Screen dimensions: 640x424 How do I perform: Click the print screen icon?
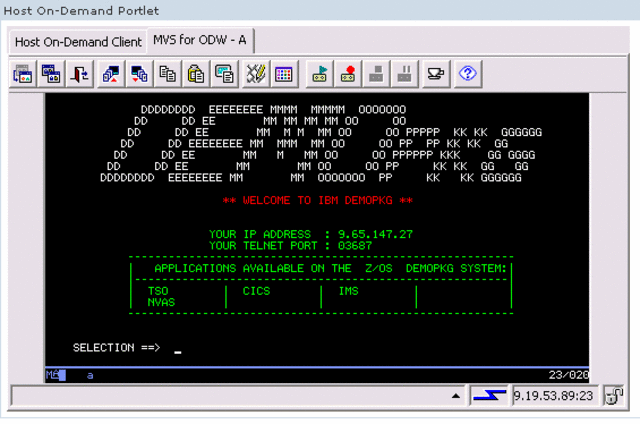(224, 74)
